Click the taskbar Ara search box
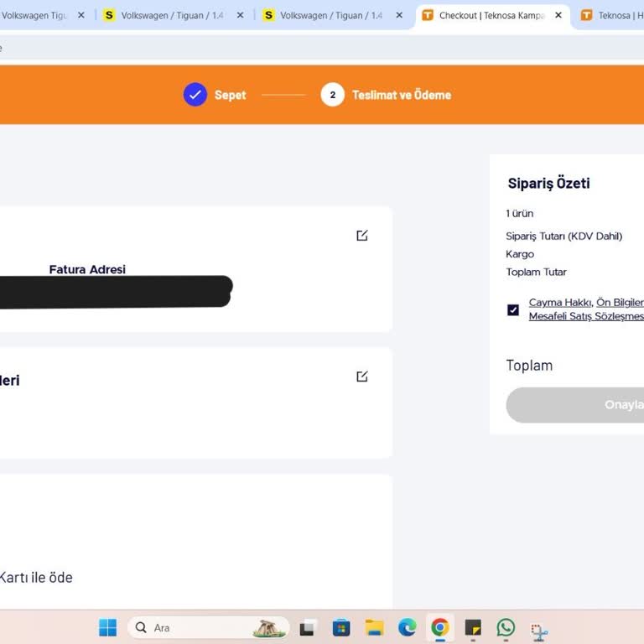Viewport: 644px width, 644px height. [208, 627]
